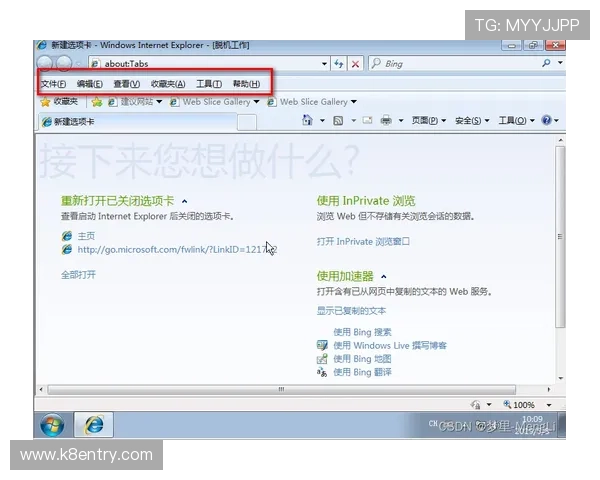This screenshot has height=480, width=600.
Task: Click the magnifier search icon
Action: pyautogui.click(x=546, y=63)
